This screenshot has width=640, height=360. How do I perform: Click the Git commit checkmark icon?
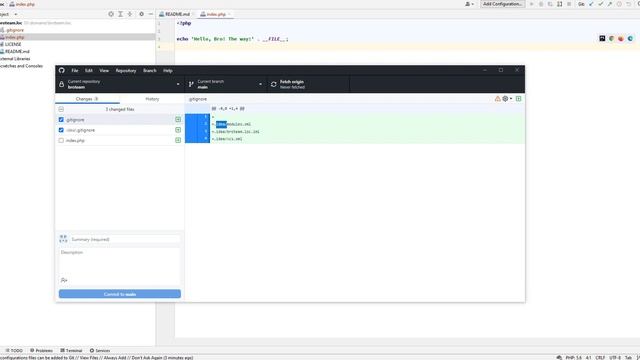pos(600,4)
